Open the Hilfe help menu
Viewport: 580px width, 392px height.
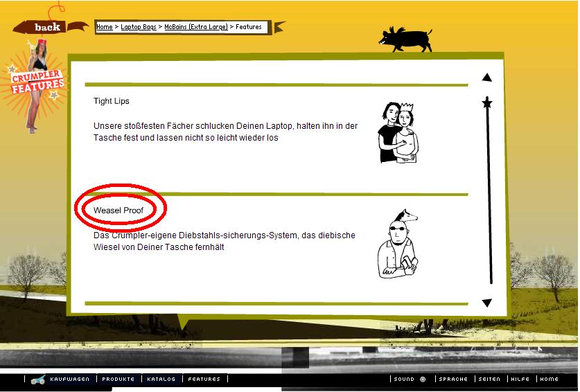tap(520, 380)
